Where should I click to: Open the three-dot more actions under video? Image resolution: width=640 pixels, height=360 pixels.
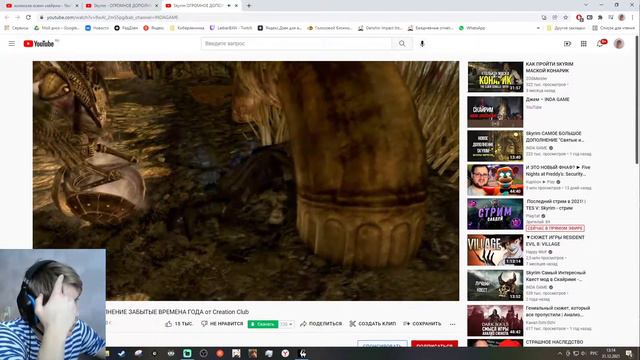(452, 324)
